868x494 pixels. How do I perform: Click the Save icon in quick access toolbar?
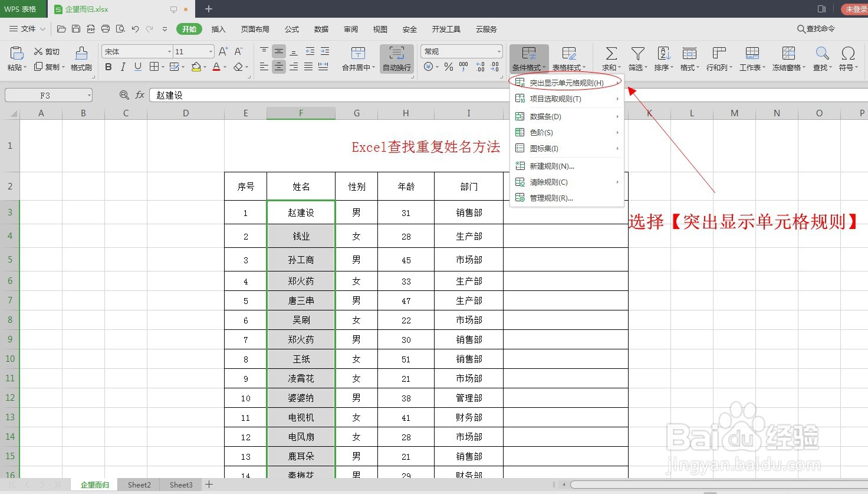(76, 28)
